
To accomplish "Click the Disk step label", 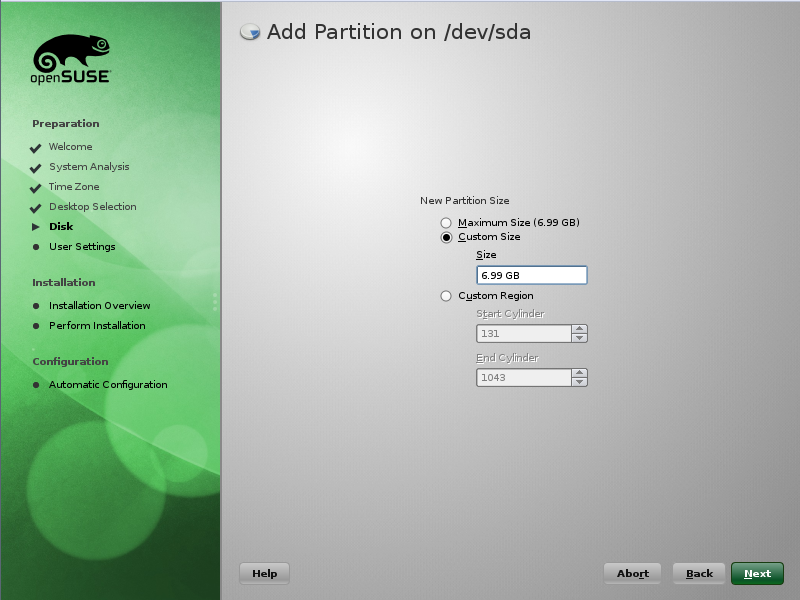I will point(61,227).
